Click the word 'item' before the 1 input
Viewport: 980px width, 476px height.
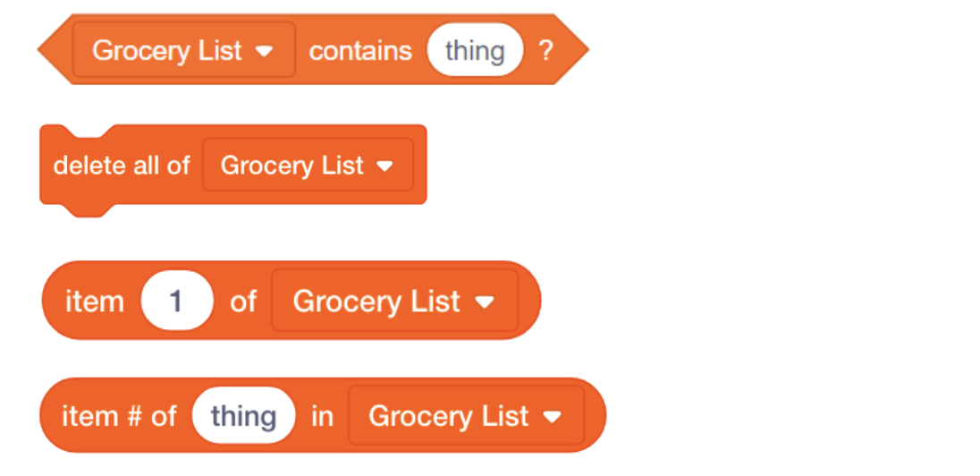point(94,302)
